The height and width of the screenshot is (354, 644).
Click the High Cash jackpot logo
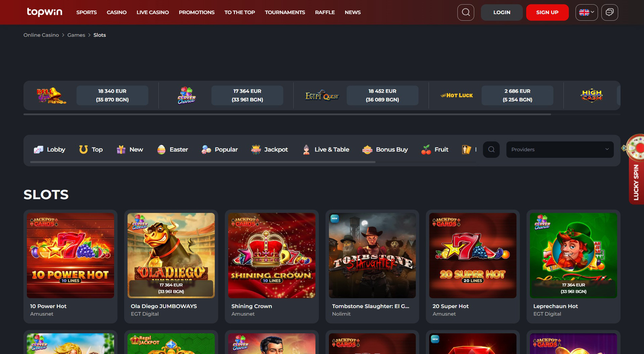pos(592,95)
